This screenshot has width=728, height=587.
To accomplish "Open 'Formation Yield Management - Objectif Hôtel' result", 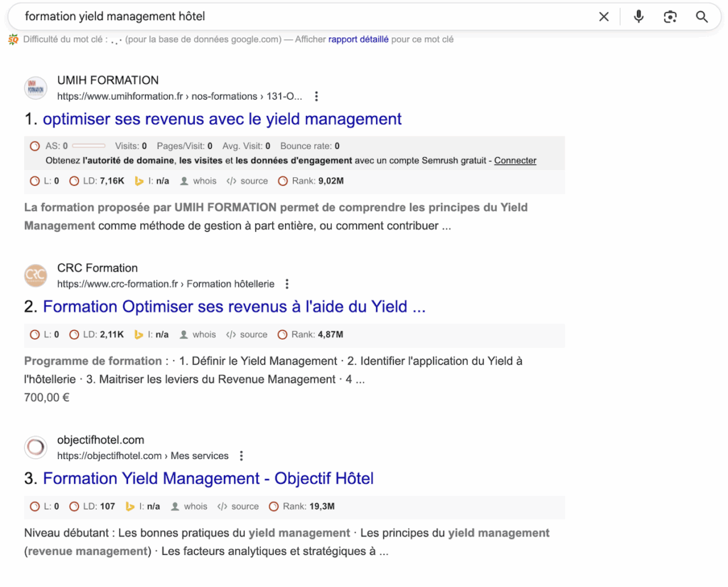I will click(208, 479).
